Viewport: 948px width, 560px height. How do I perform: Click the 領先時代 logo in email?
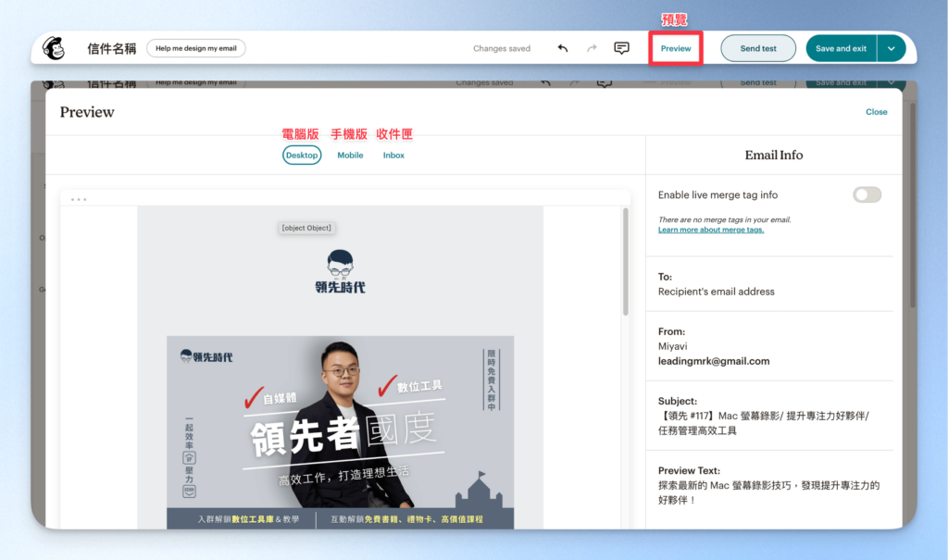341,271
